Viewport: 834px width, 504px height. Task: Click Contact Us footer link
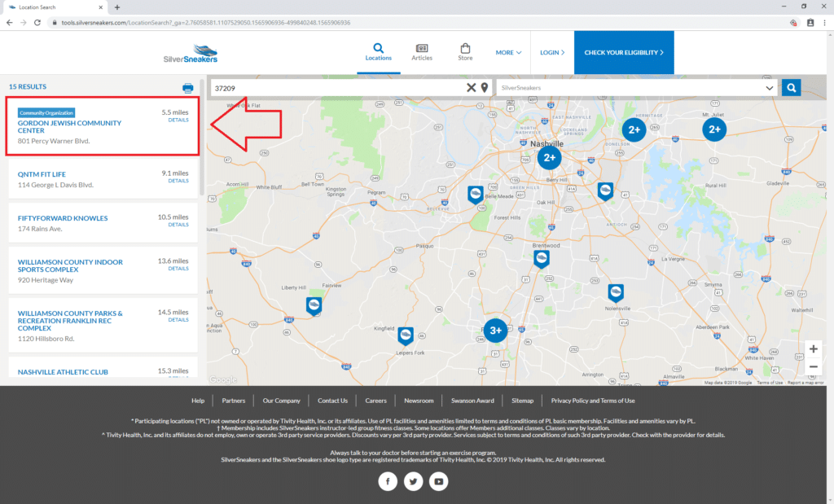[332, 401]
